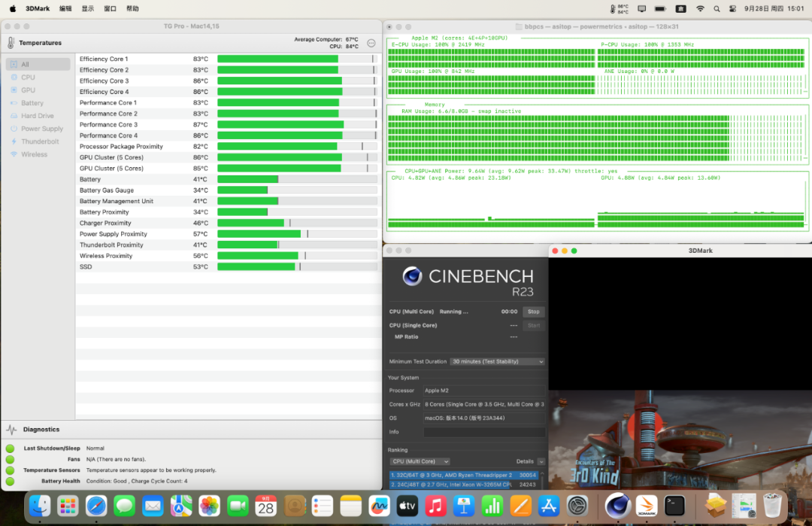
Task: Expand the CPU (Multi Core) ranking dropdown
Action: coord(420,461)
